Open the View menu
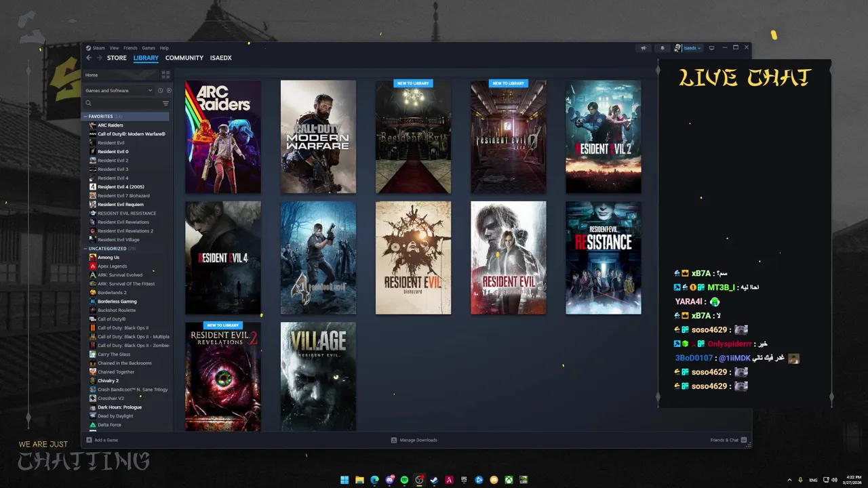This screenshot has height=488, width=868. tap(114, 48)
